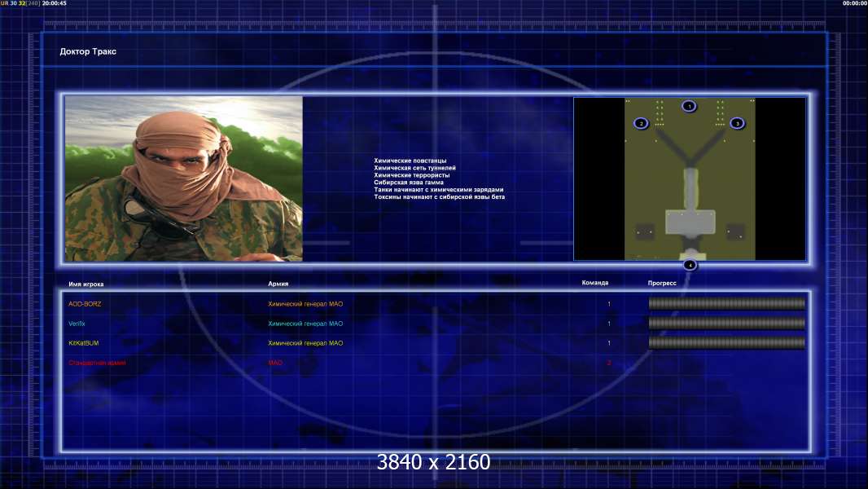Click 'Токсины начинают с сибирской язвы бета'
This screenshot has height=489, width=868.
(440, 196)
